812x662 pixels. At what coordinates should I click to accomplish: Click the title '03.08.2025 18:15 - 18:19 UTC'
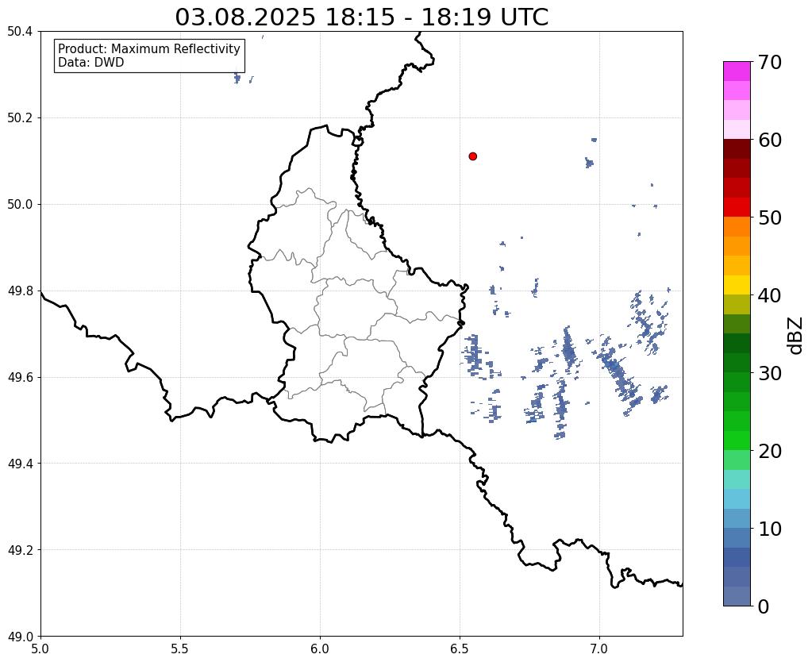click(361, 17)
